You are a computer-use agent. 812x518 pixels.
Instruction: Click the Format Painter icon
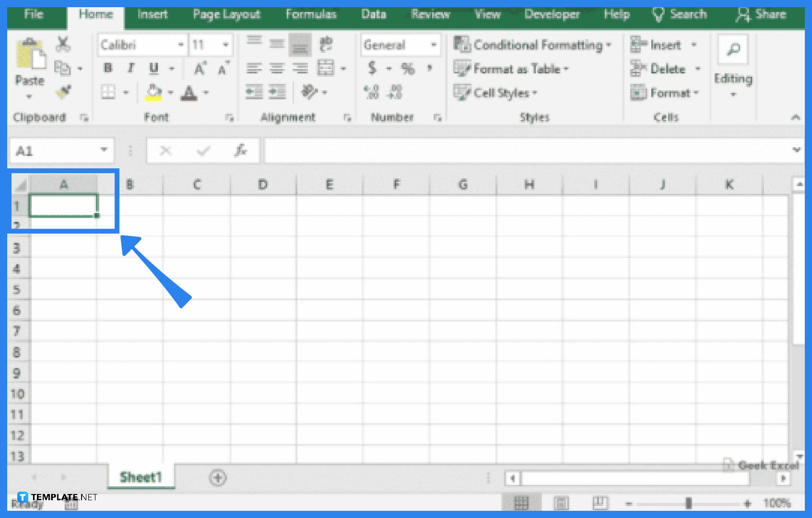pos(62,92)
